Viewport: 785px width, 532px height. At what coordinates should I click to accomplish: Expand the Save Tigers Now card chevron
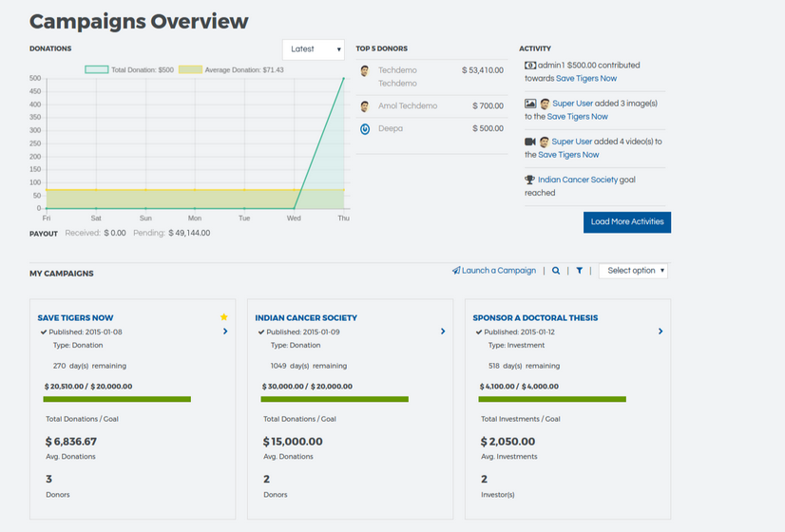(225, 332)
